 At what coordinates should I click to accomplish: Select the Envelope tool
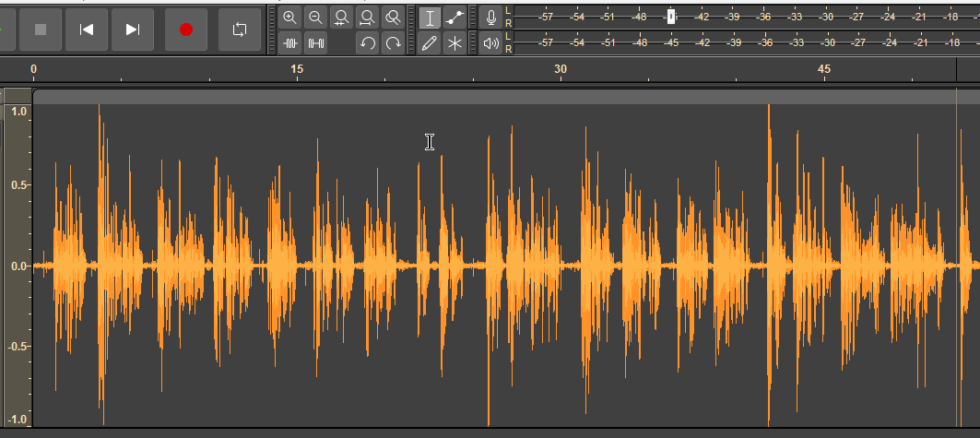(455, 18)
